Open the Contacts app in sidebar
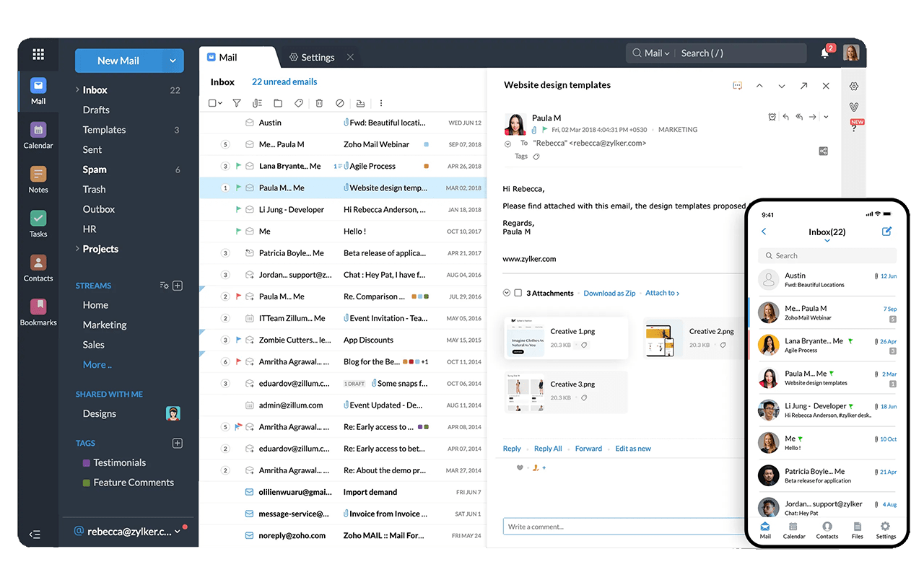 point(38,268)
